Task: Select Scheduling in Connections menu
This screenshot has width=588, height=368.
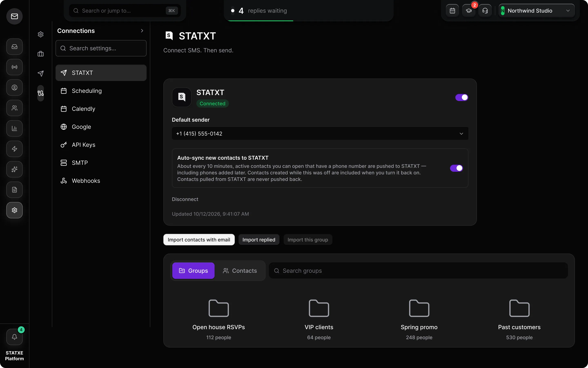Action: coord(101,91)
